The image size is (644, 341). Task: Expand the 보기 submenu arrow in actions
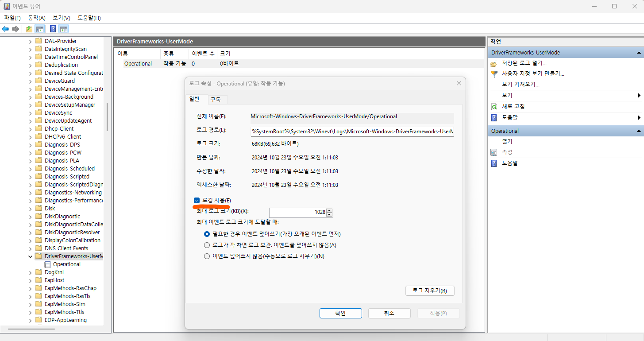click(x=639, y=96)
